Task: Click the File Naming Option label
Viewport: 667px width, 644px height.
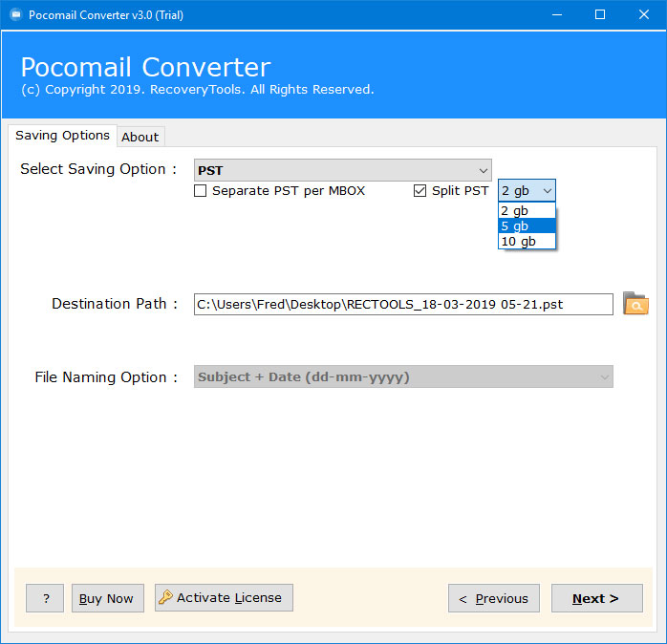Action: tap(106, 377)
